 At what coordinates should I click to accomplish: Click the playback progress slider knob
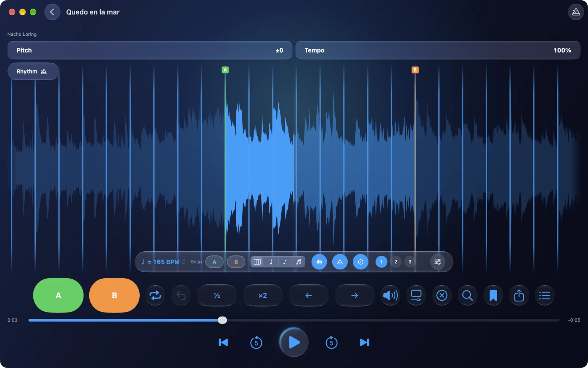coord(222,320)
